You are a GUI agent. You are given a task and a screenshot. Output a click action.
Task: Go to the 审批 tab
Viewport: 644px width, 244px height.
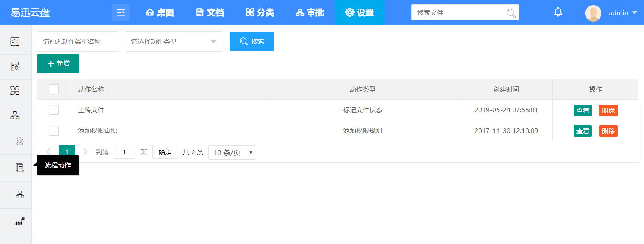tap(310, 12)
